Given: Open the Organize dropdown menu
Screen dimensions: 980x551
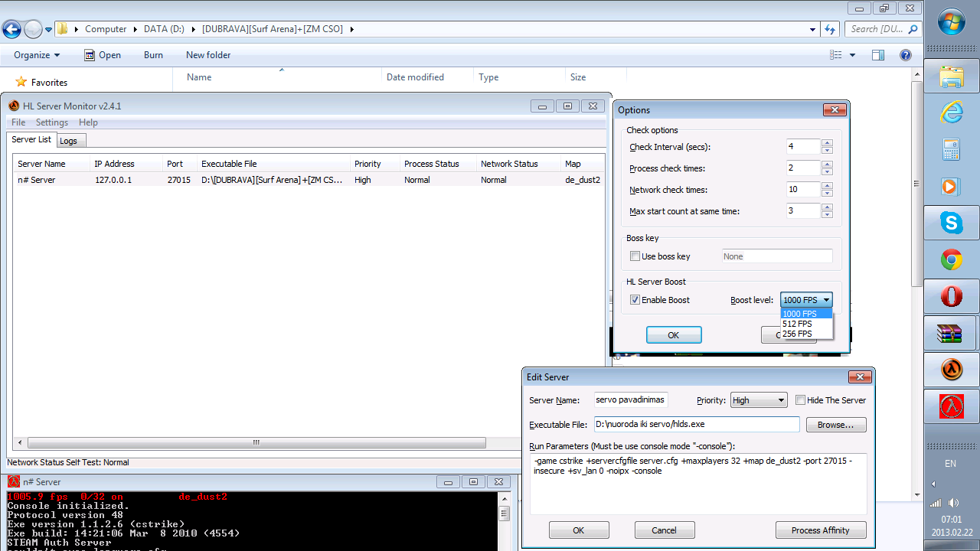Looking at the screenshot, I should click(x=37, y=55).
